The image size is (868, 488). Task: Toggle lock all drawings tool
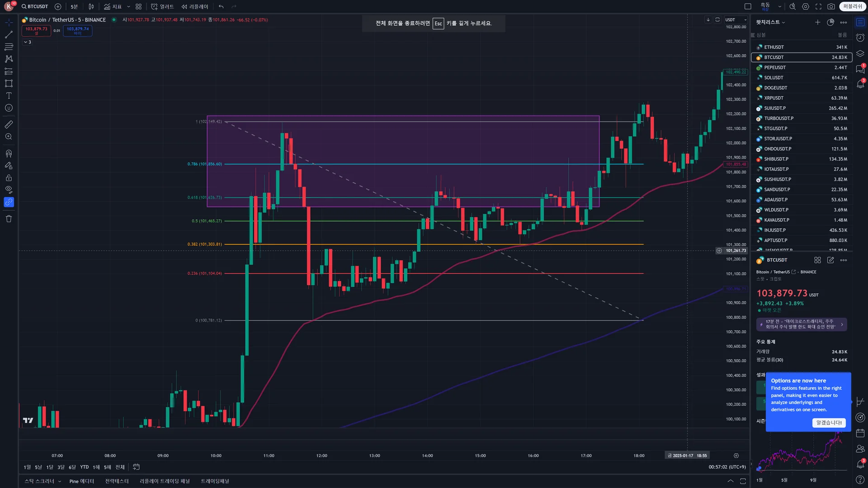(x=9, y=178)
